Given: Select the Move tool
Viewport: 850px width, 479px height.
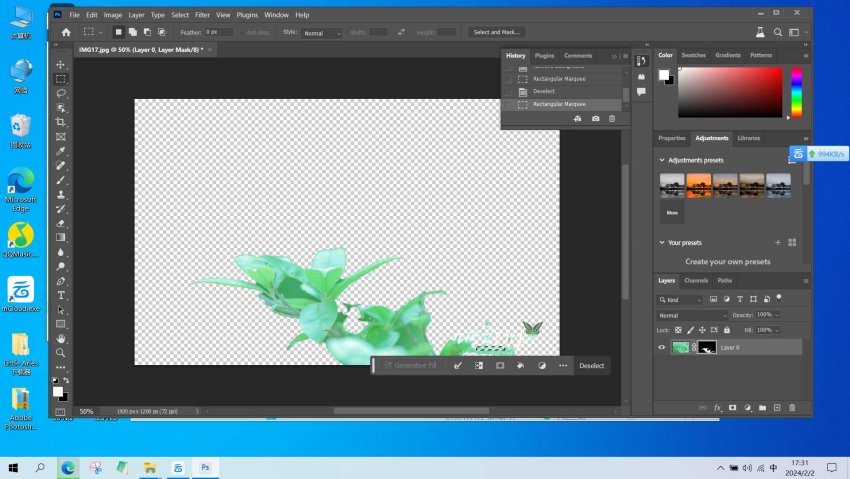Looking at the screenshot, I should (x=61, y=64).
